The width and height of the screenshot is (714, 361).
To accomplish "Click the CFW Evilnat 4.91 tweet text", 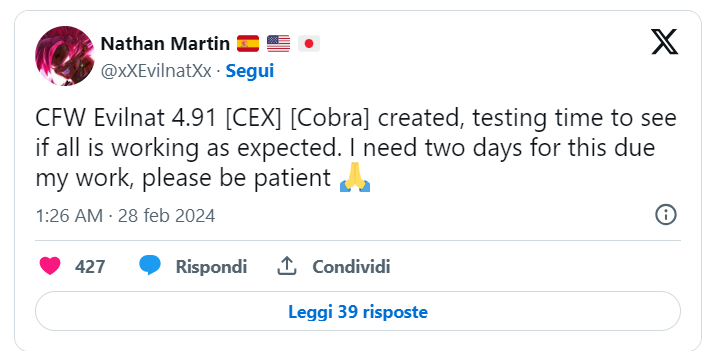I will coord(356,148).
